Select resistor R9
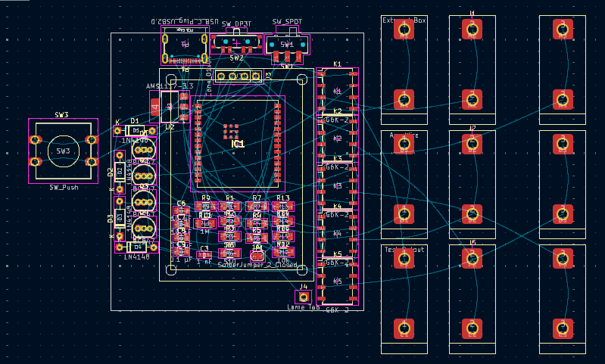Image resolution: width=605 pixels, height=364 pixels. click(x=205, y=206)
